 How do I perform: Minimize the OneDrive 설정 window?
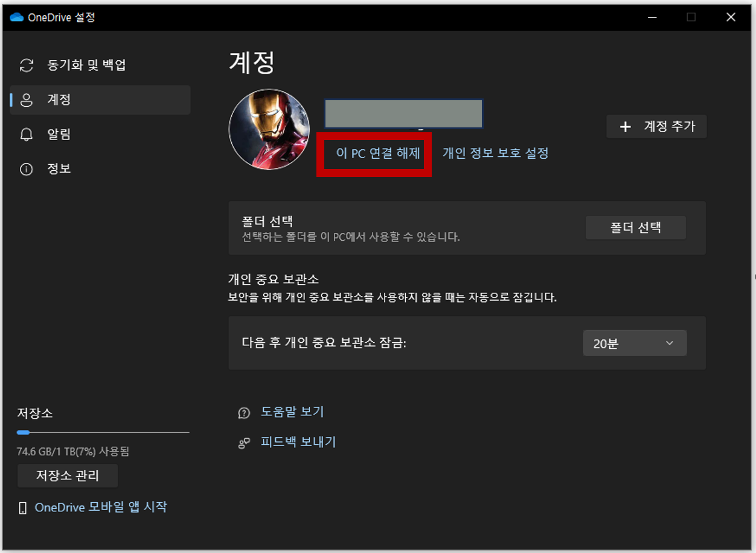point(652,18)
